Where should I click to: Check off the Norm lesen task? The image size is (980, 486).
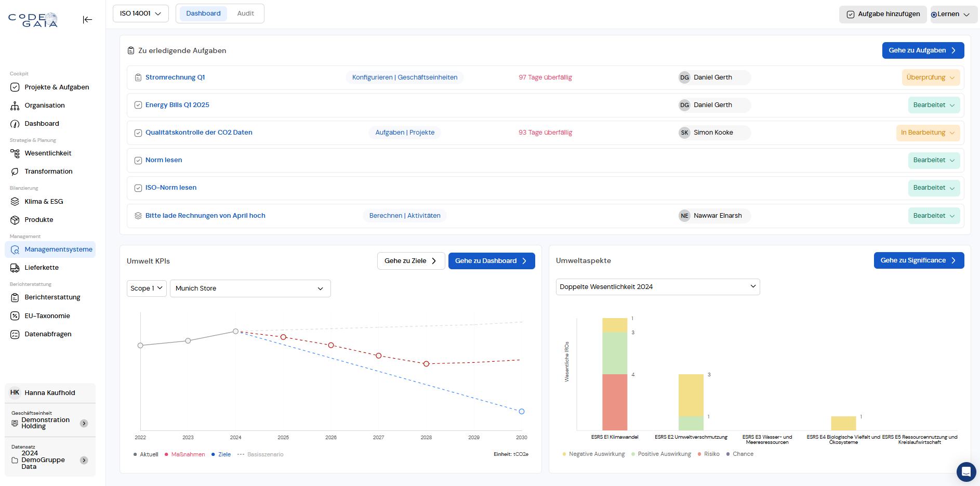pyautogui.click(x=138, y=161)
